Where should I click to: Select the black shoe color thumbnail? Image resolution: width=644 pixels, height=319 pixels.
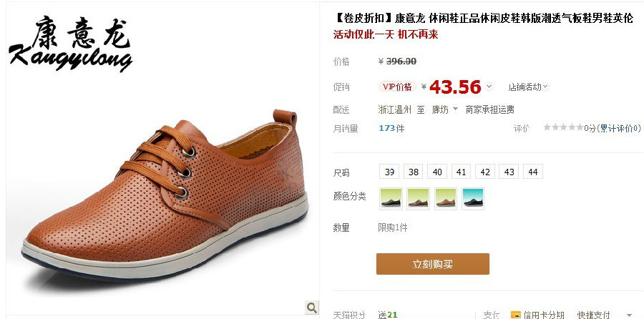pos(391,199)
